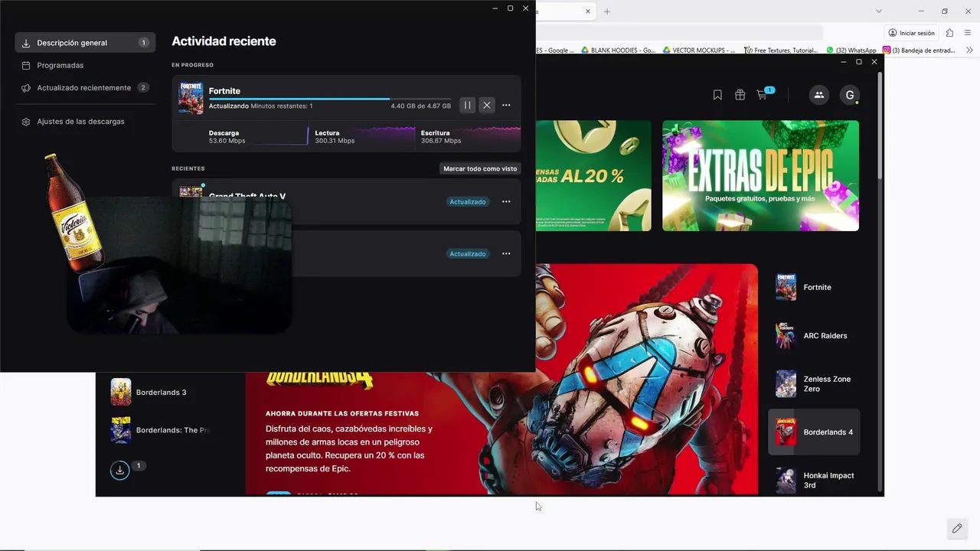Open the Free Textures, Tutorial bookmark
The image size is (980, 551).
pos(781,51)
